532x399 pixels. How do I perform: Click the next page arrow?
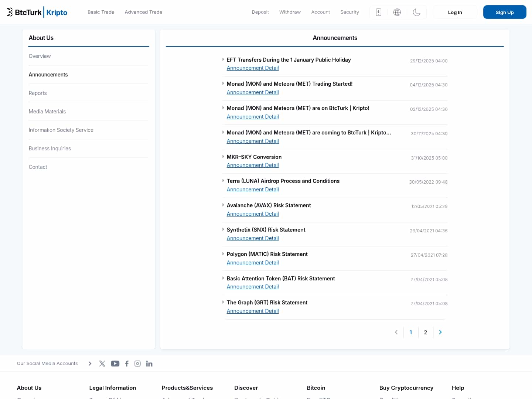tap(440, 332)
